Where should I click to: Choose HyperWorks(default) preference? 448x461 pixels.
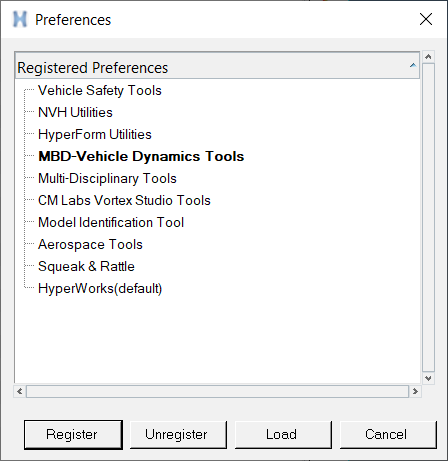coord(100,288)
